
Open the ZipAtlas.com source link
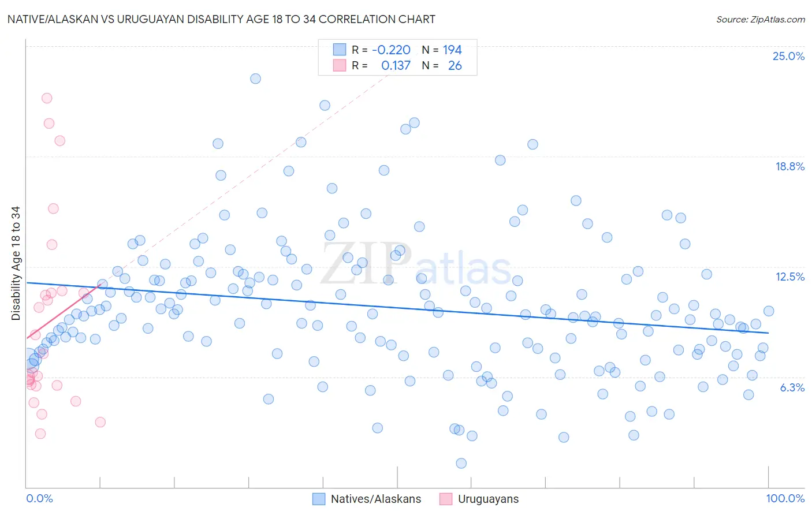[761, 19]
